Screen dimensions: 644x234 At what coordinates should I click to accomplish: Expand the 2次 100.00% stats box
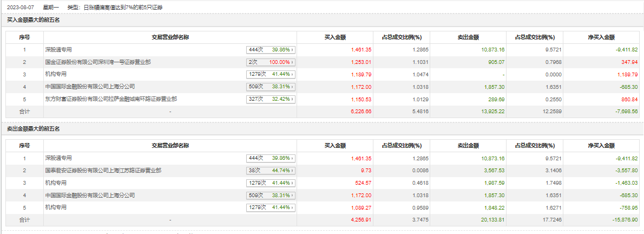pyautogui.click(x=271, y=62)
